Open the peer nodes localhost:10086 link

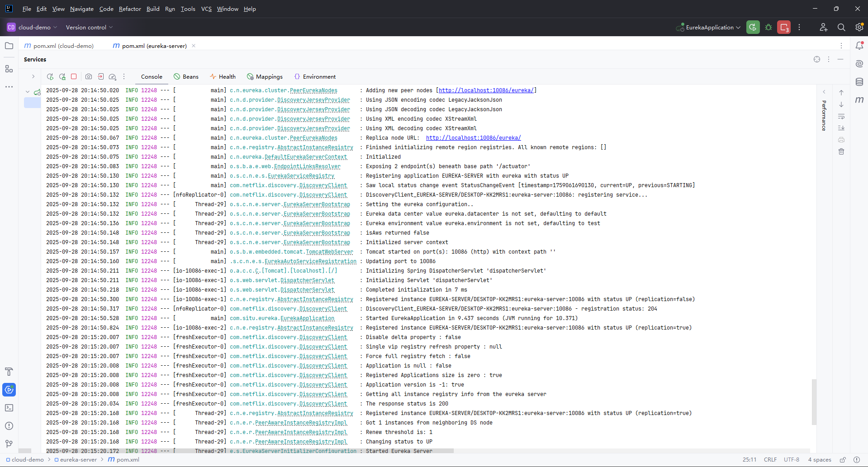[486, 90]
